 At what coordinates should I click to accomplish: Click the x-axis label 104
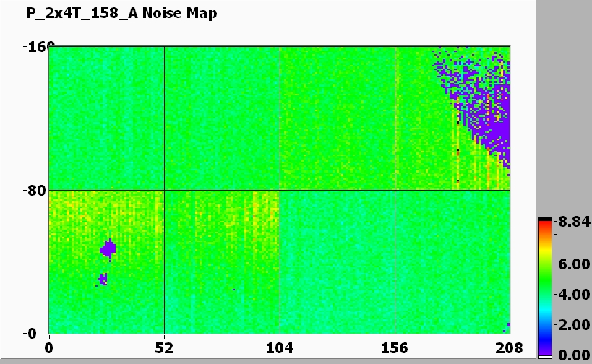tap(280, 348)
